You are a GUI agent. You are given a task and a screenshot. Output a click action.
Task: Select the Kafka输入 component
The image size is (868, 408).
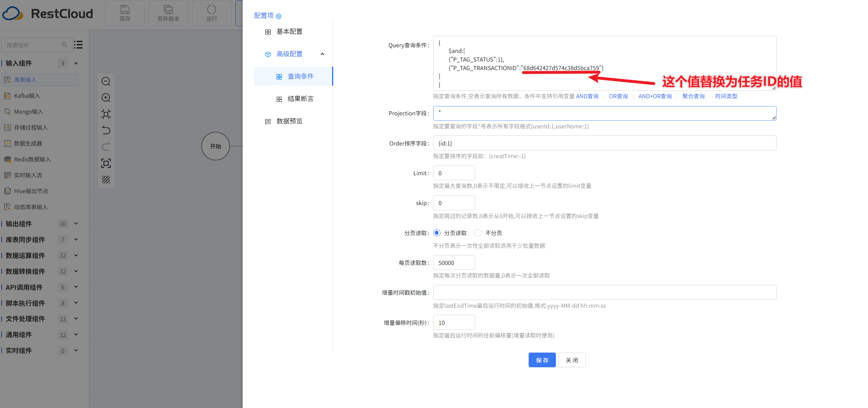(27, 96)
